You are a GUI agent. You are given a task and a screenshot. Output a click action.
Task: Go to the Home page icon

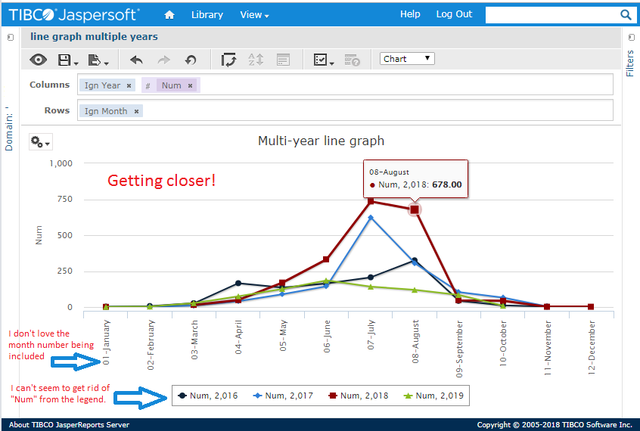169,15
